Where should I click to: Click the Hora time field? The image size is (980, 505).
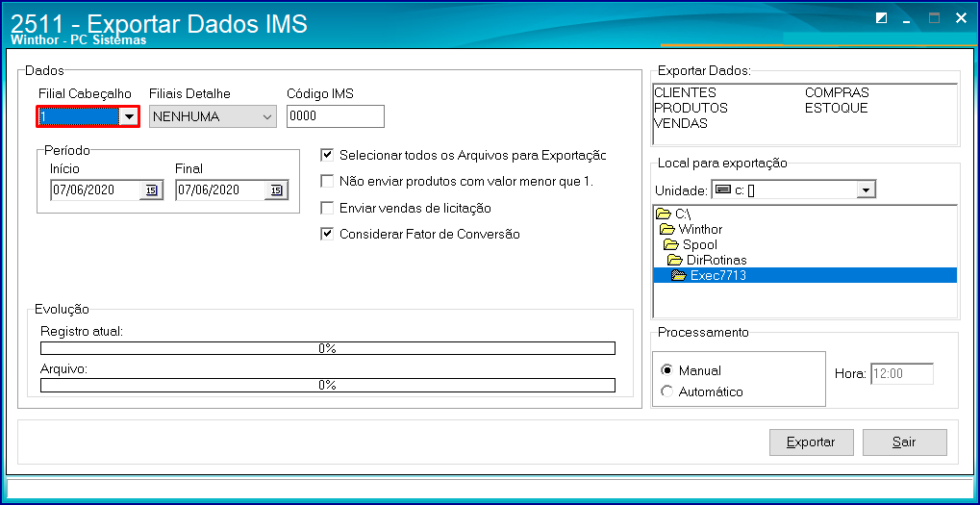(x=902, y=374)
